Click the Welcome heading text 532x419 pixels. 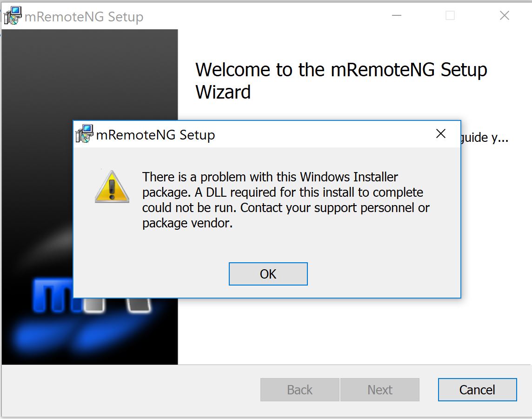[342, 80]
